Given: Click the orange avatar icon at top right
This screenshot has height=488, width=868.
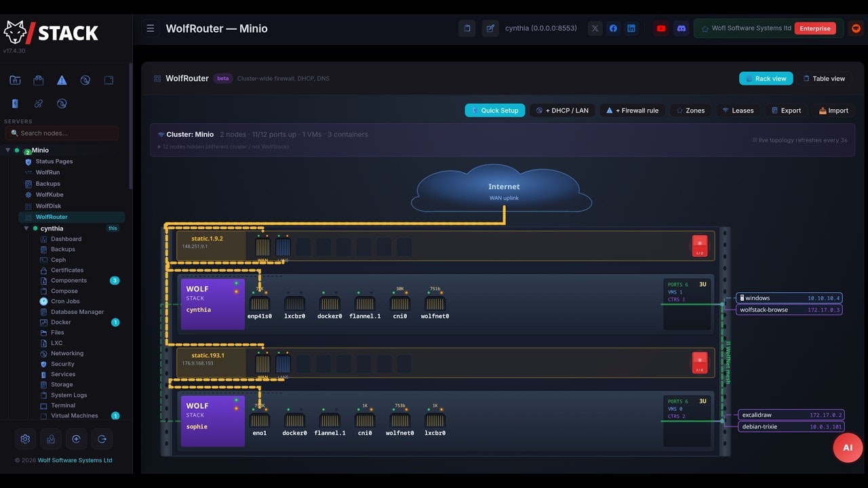Looking at the screenshot, I should (x=856, y=28).
